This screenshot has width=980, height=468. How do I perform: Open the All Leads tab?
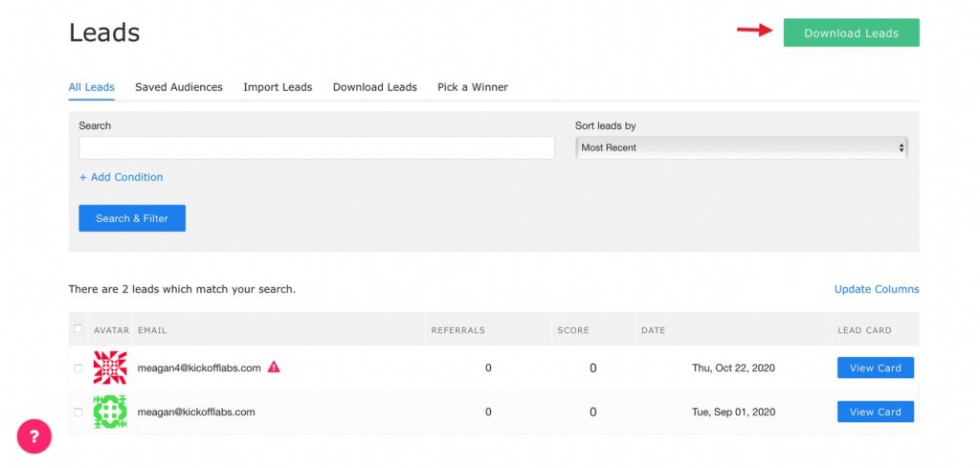coord(91,87)
